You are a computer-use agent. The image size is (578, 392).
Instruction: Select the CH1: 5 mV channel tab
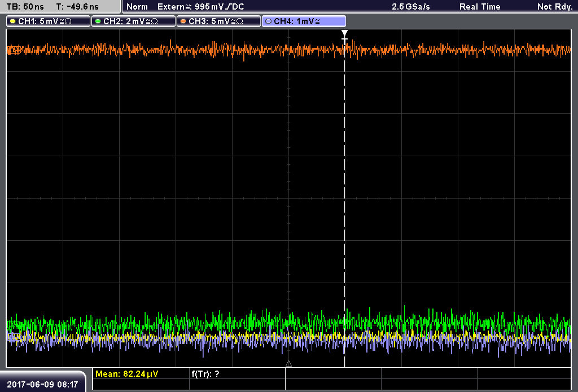click(x=49, y=21)
